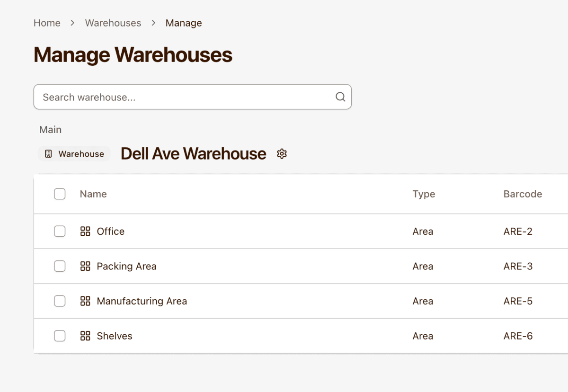Viewport: 568px width, 392px height.
Task: Open the Manufacturing Area entry
Action: [142, 301]
